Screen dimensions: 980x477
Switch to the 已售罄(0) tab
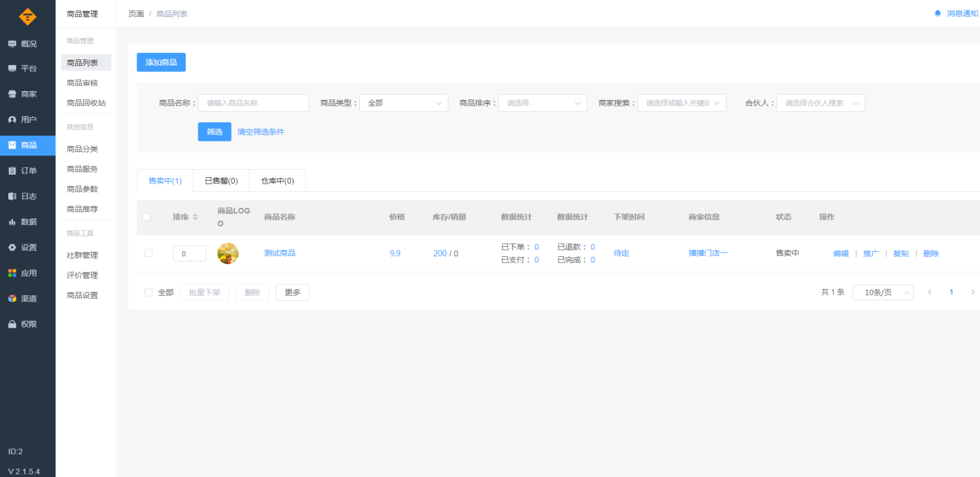click(x=221, y=180)
